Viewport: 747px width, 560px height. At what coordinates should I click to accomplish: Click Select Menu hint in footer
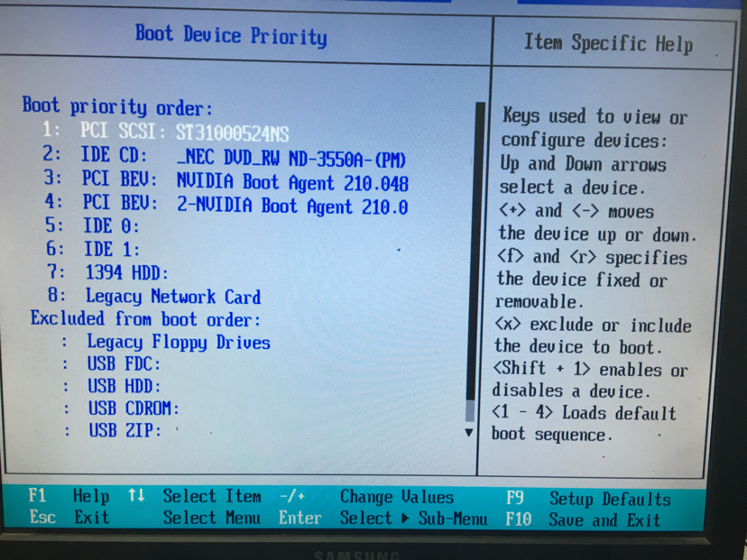point(212,518)
